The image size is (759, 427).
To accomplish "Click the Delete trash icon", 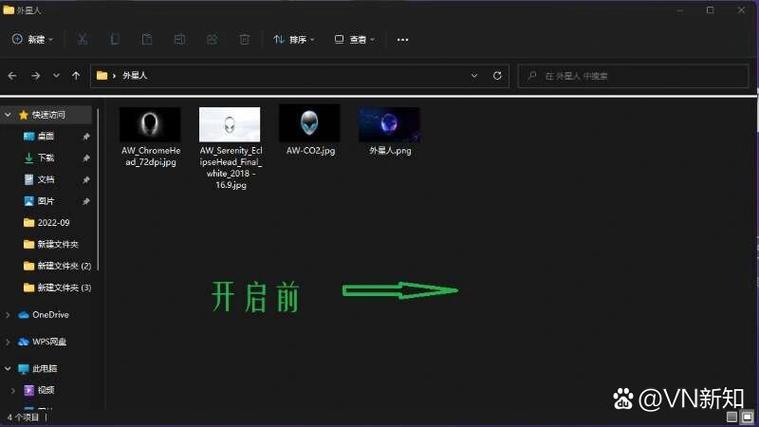I will 244,39.
